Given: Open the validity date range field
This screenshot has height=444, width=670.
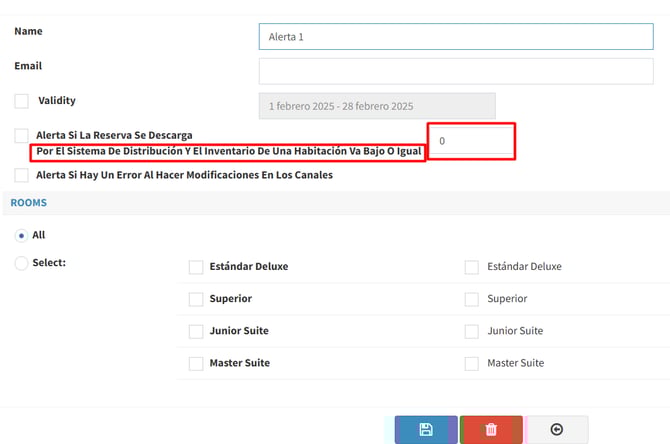Looking at the screenshot, I should coord(376,106).
